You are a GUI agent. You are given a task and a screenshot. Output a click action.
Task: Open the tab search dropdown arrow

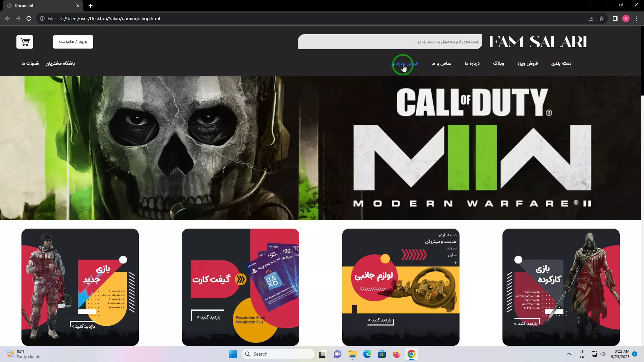click(590, 5)
